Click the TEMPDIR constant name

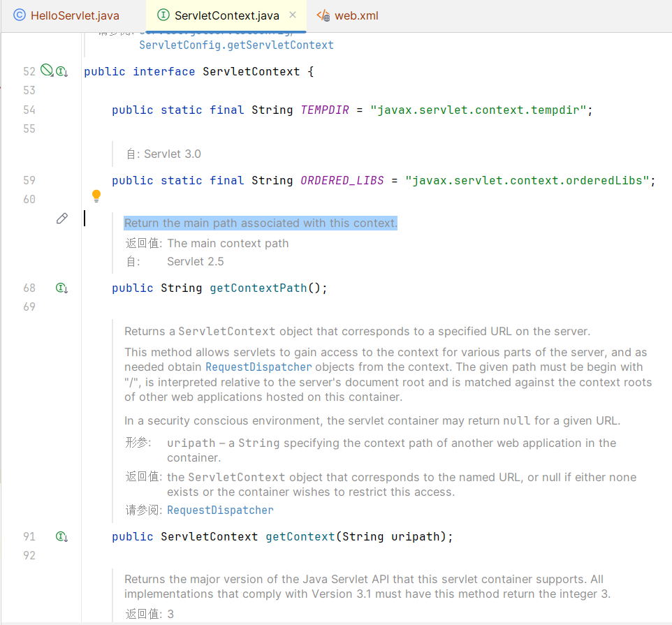tap(325, 110)
